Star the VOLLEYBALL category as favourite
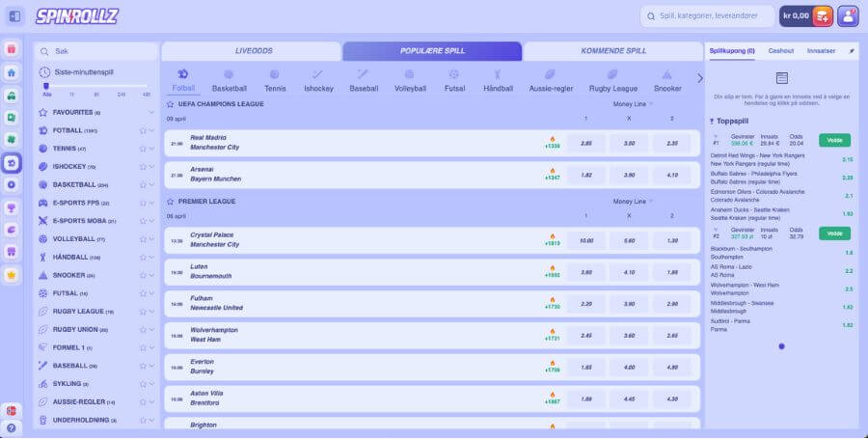The width and height of the screenshot is (868, 439). point(143,239)
